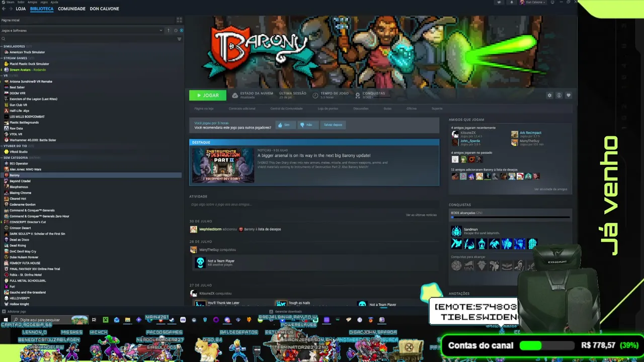Select Blasphemous in the library list
Viewport: 644px width, 362px height.
(x=19, y=187)
